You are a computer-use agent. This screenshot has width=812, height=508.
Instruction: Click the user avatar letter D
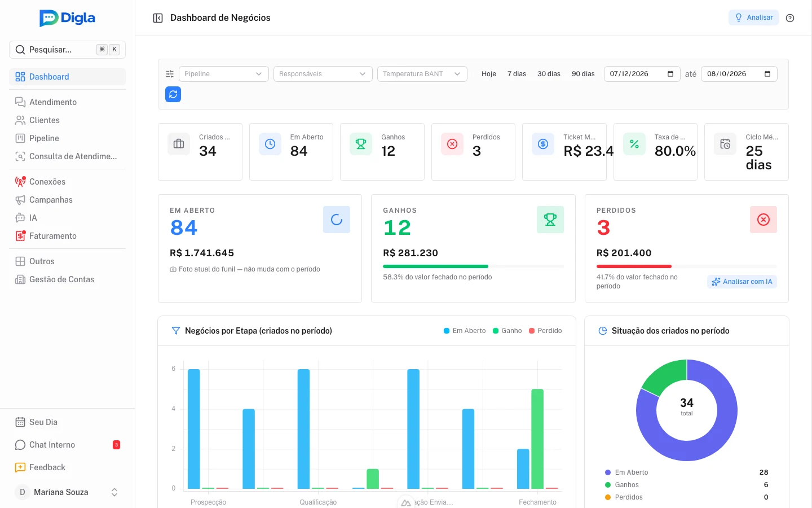click(x=23, y=492)
